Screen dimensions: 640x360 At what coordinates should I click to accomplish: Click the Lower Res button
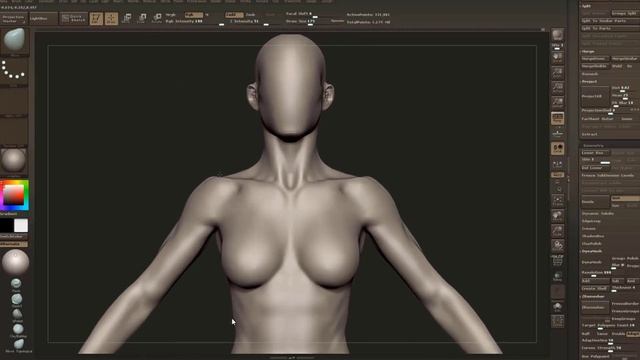point(595,153)
